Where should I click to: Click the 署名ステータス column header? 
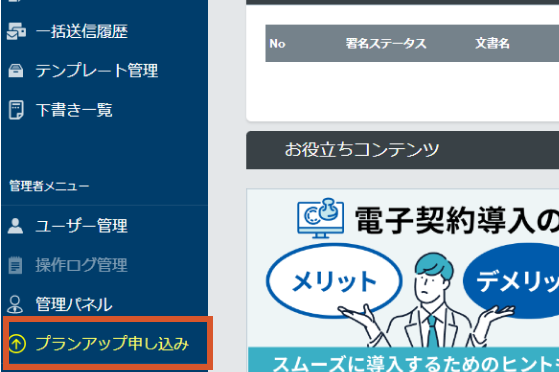point(386,44)
